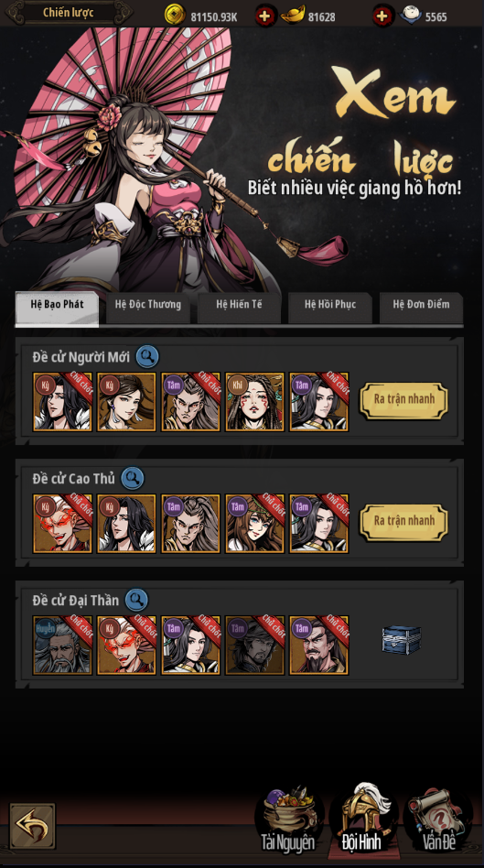Add steamed buns with the plus button
Screen dimensions: 484x868
382,16
